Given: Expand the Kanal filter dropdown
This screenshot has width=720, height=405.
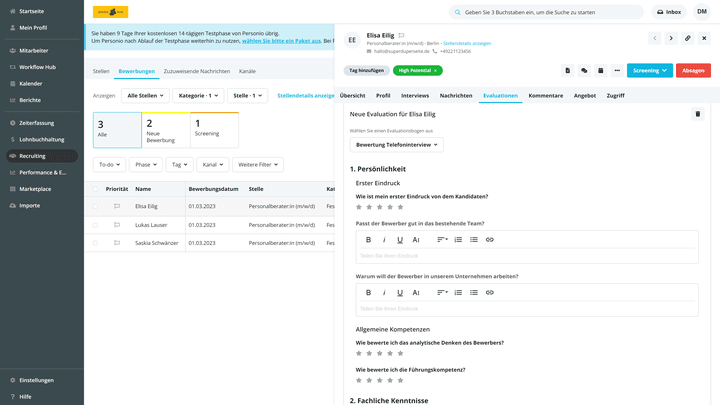Looking at the screenshot, I should click(x=213, y=164).
